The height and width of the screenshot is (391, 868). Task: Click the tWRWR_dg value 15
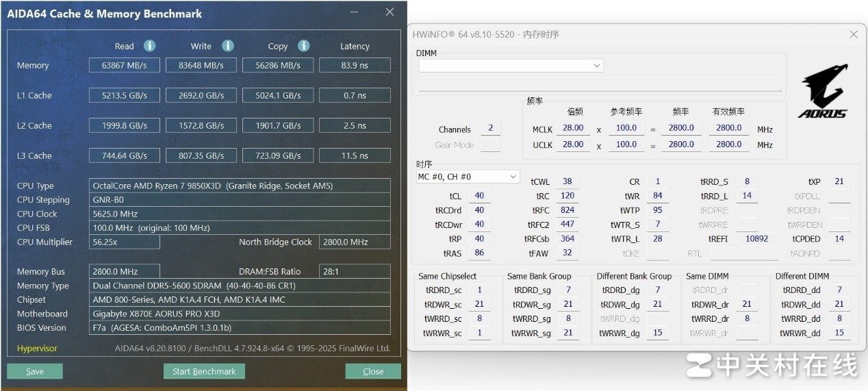click(x=658, y=333)
